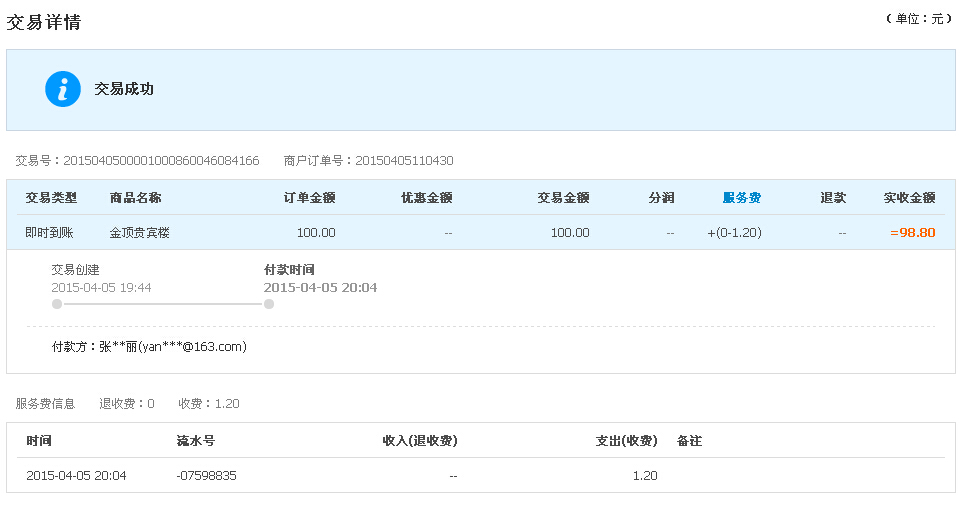The image size is (960, 514).
Task: Click the 收入(退收费) column header
Action: click(420, 441)
